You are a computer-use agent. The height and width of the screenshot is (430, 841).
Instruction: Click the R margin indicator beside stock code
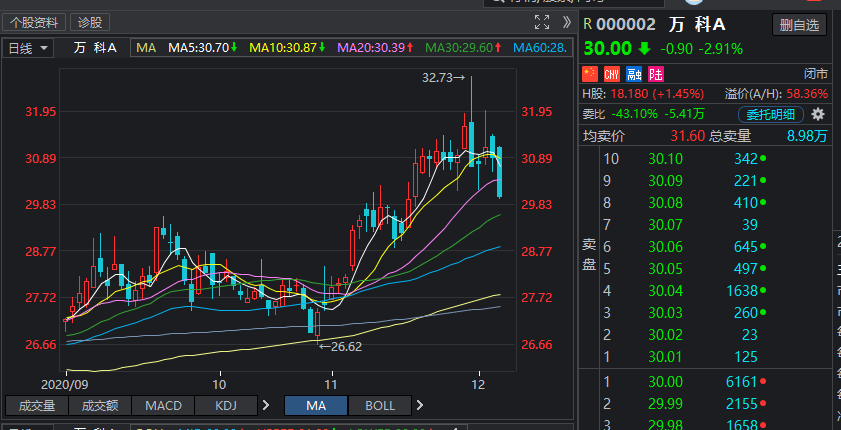pyautogui.click(x=587, y=25)
